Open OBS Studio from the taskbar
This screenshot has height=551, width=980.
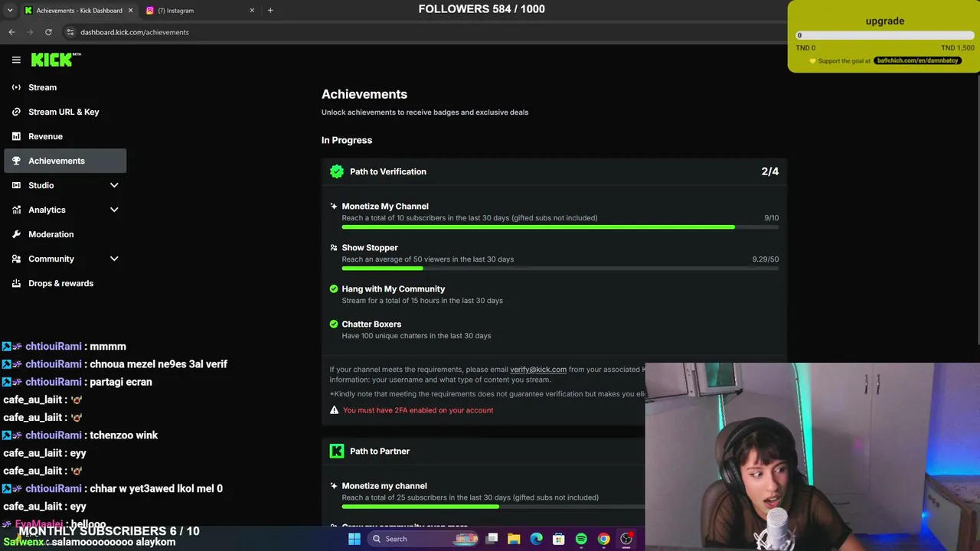pyautogui.click(x=626, y=539)
